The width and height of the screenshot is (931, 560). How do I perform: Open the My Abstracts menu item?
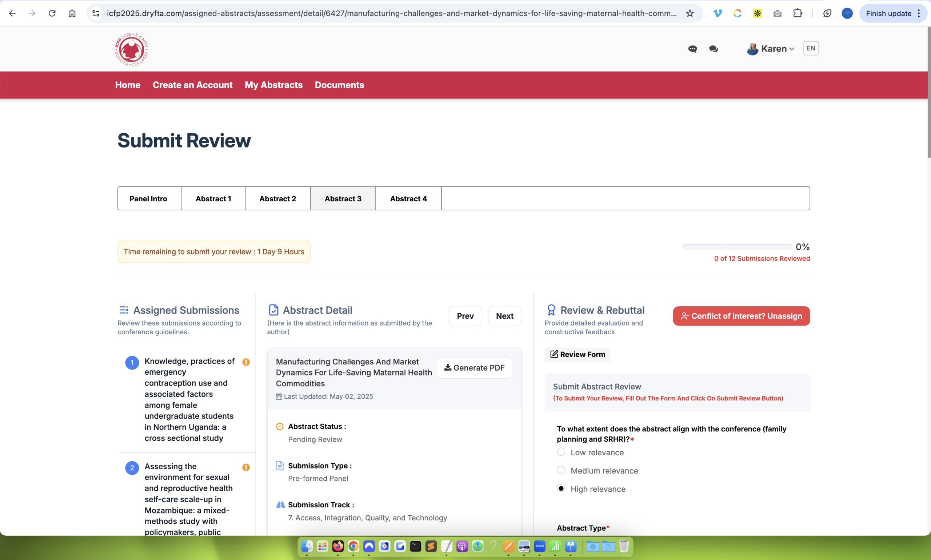point(273,85)
